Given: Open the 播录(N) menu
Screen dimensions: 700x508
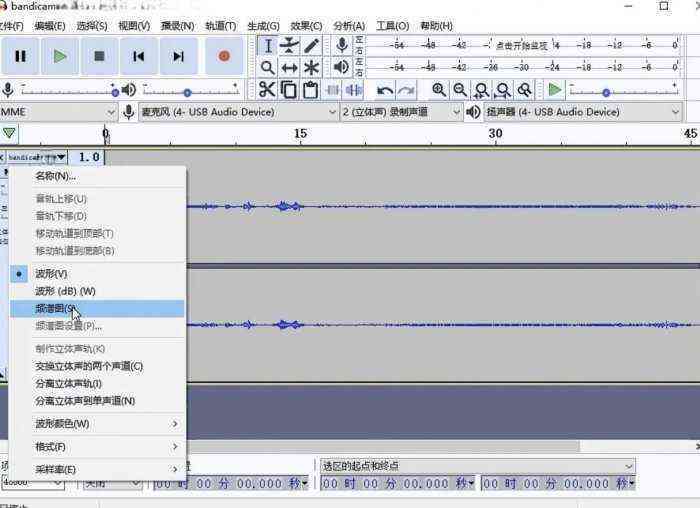Looking at the screenshot, I should [177, 26].
